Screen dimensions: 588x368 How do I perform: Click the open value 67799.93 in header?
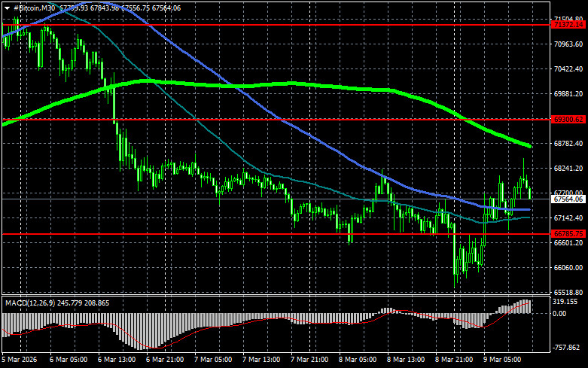coord(74,8)
